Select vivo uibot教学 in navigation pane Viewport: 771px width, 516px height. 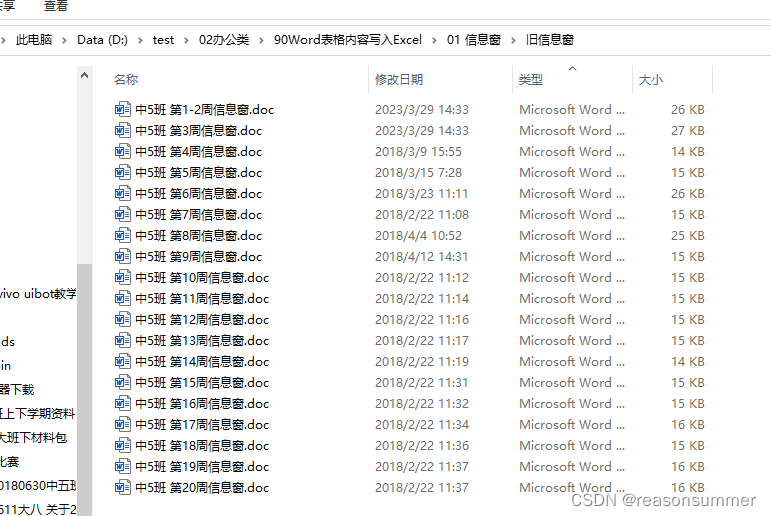(38, 294)
